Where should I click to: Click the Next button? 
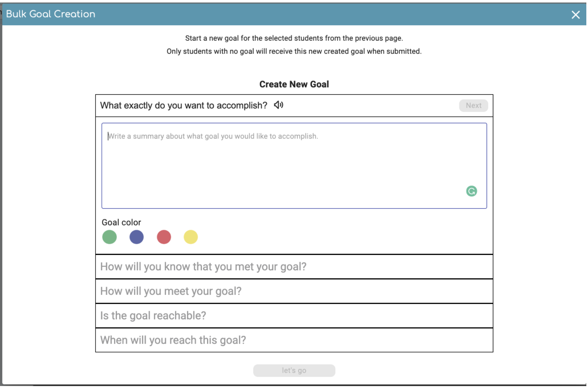(473, 105)
